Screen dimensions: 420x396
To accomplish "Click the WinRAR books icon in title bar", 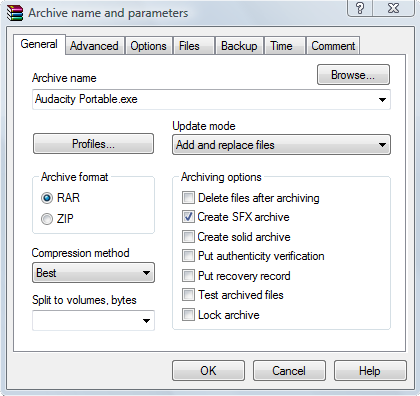I will (x=15, y=13).
